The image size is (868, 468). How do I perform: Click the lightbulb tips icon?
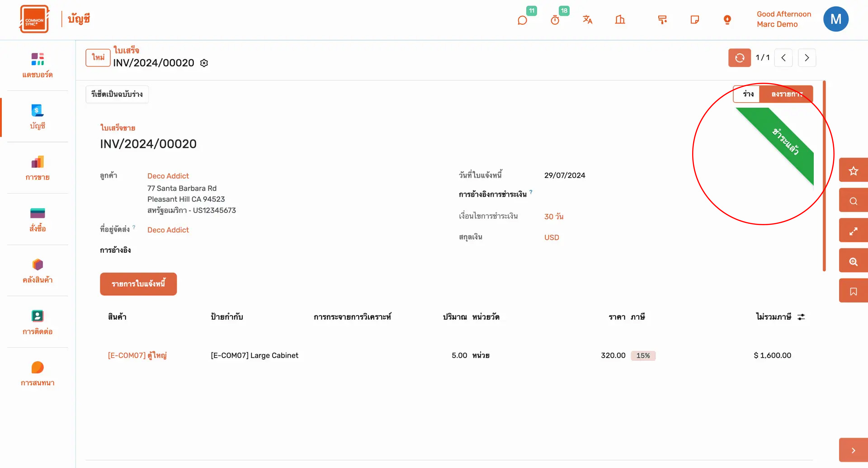[x=727, y=19]
